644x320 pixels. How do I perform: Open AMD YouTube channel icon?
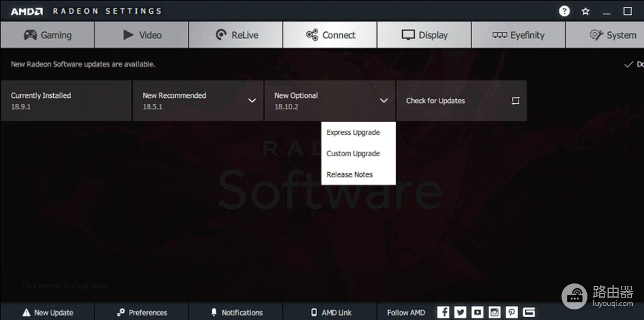tap(477, 312)
